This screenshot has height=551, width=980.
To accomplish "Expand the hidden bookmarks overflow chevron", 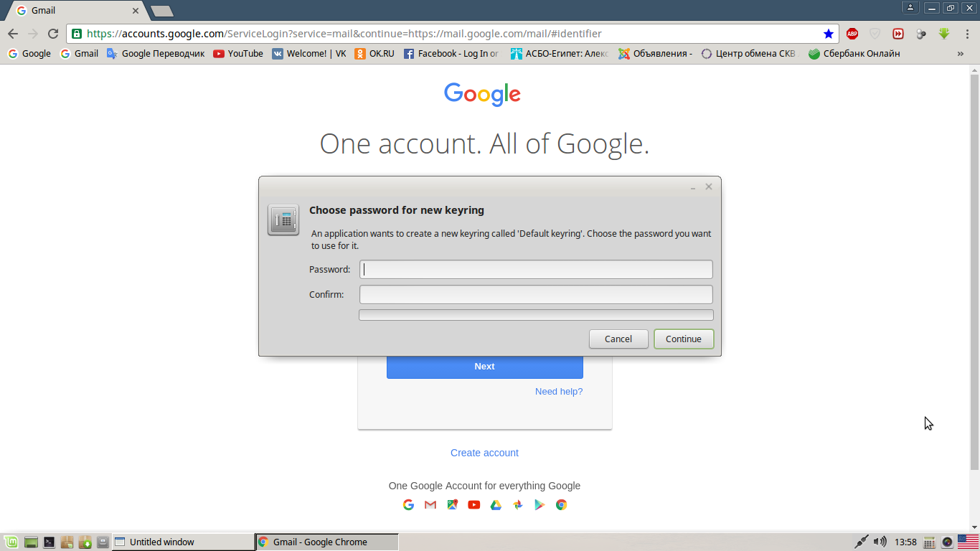I will coord(961,54).
